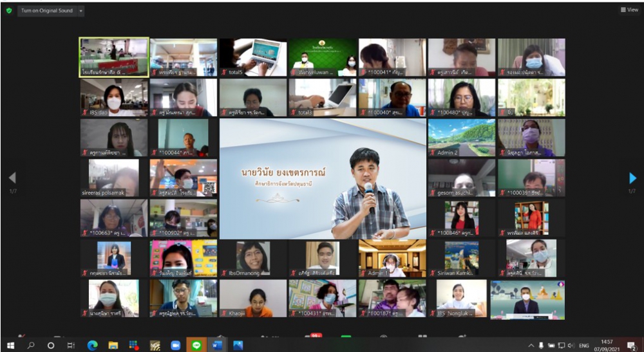Open File Explorer from the taskbar
The height and width of the screenshot is (352, 644).
tap(113, 346)
